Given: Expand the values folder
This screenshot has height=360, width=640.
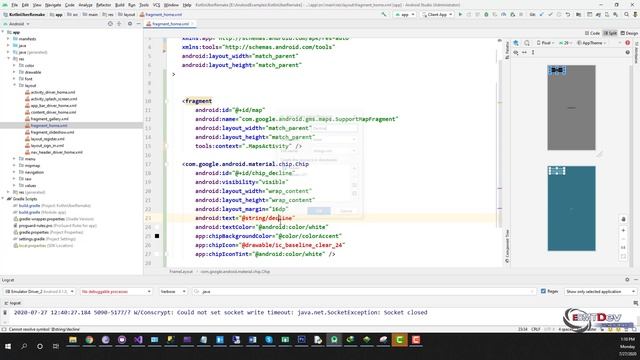Looking at the screenshot, I should click(x=14, y=185).
